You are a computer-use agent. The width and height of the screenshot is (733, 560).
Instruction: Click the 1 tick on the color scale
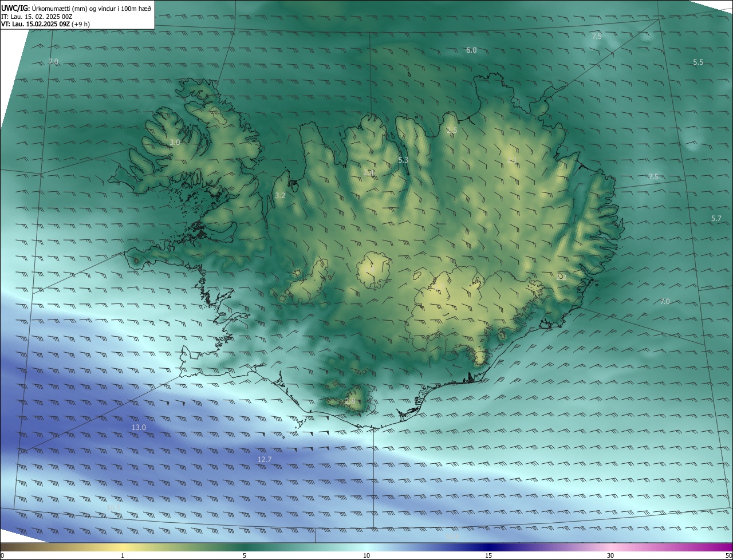123,555
